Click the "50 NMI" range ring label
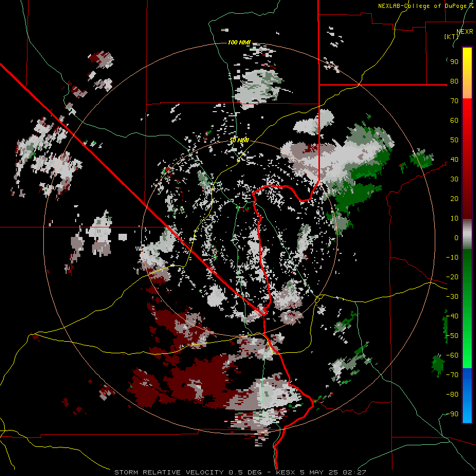 (x=239, y=140)
